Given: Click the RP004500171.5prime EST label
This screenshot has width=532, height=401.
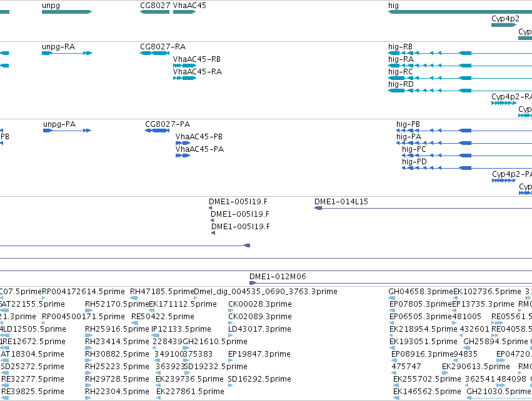Looking at the screenshot, I should point(84,317).
